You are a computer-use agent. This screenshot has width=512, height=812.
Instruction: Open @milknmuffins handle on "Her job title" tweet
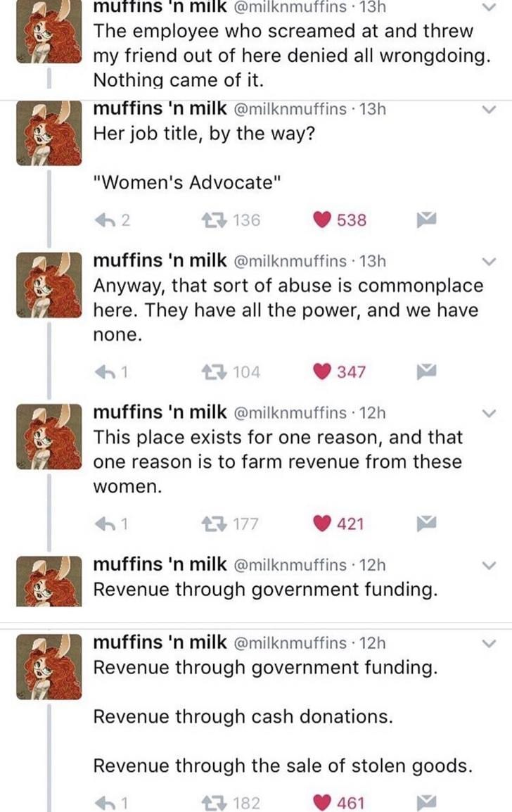click(x=288, y=110)
